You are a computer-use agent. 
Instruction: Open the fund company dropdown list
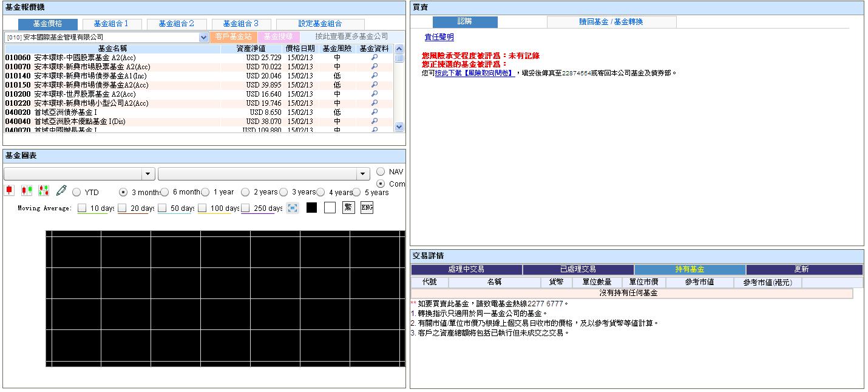203,37
